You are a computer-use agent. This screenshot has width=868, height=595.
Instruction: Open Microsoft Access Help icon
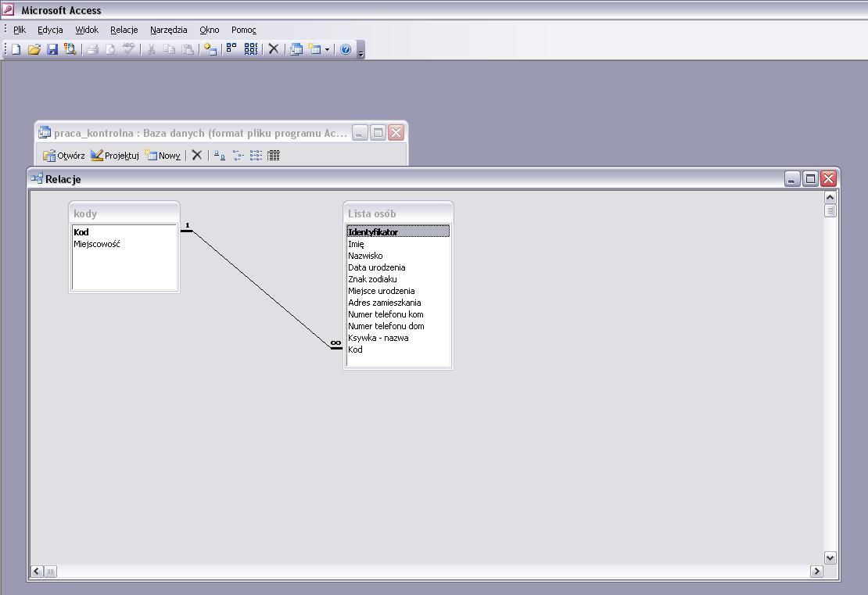(x=346, y=49)
